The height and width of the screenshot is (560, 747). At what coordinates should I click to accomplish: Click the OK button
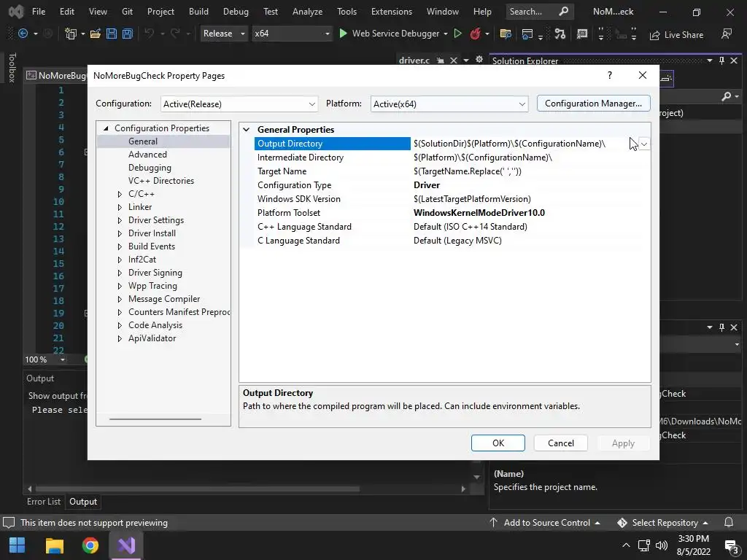(498, 443)
